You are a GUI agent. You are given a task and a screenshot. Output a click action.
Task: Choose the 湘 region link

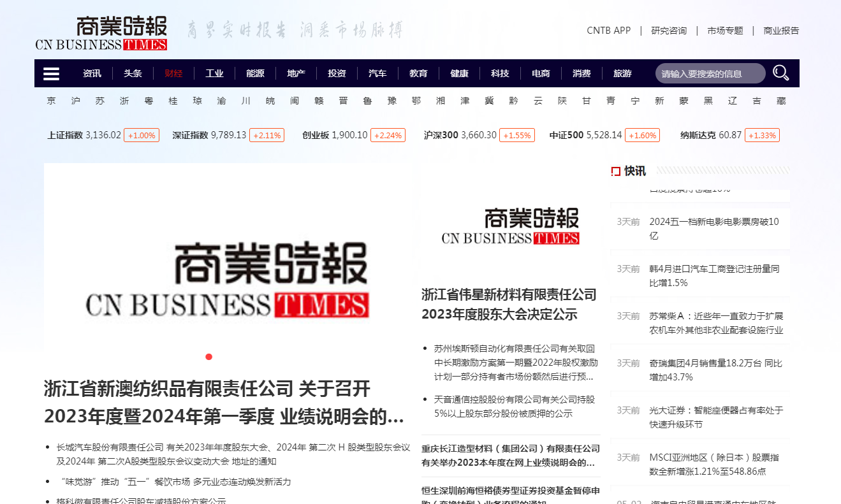441,101
